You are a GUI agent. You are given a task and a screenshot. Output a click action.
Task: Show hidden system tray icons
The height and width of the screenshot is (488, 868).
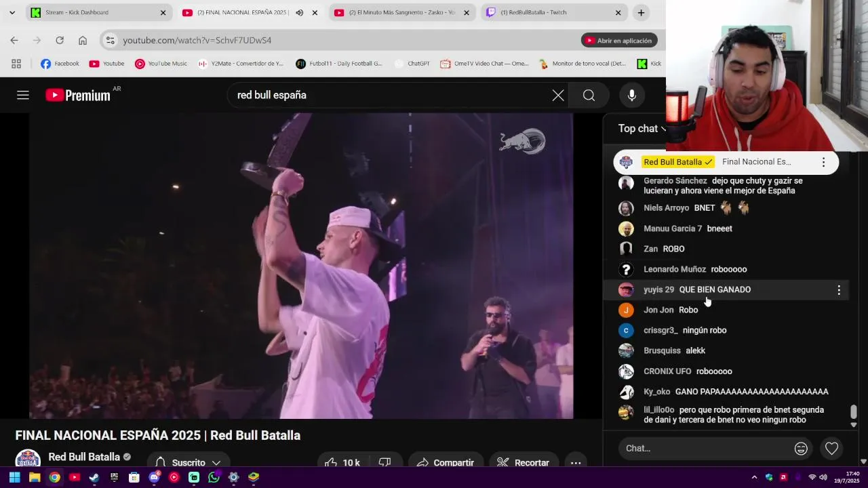pos(754,478)
